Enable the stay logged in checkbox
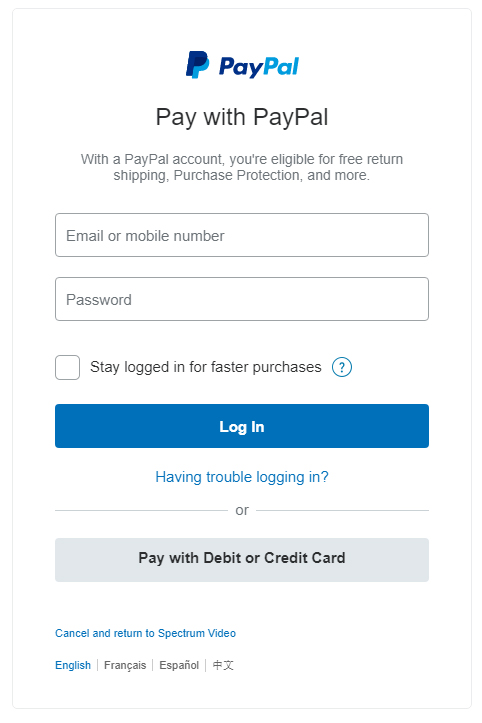This screenshot has height=723, width=482. point(67,367)
